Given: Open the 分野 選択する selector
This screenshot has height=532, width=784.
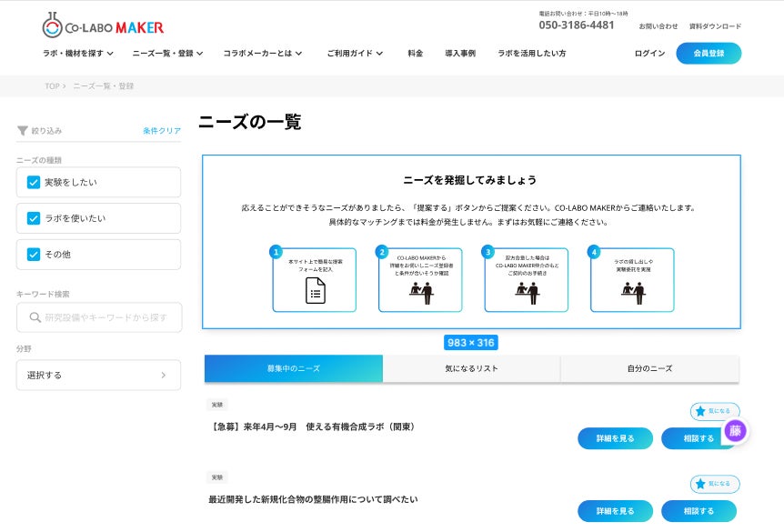Looking at the screenshot, I should pyautogui.click(x=98, y=375).
